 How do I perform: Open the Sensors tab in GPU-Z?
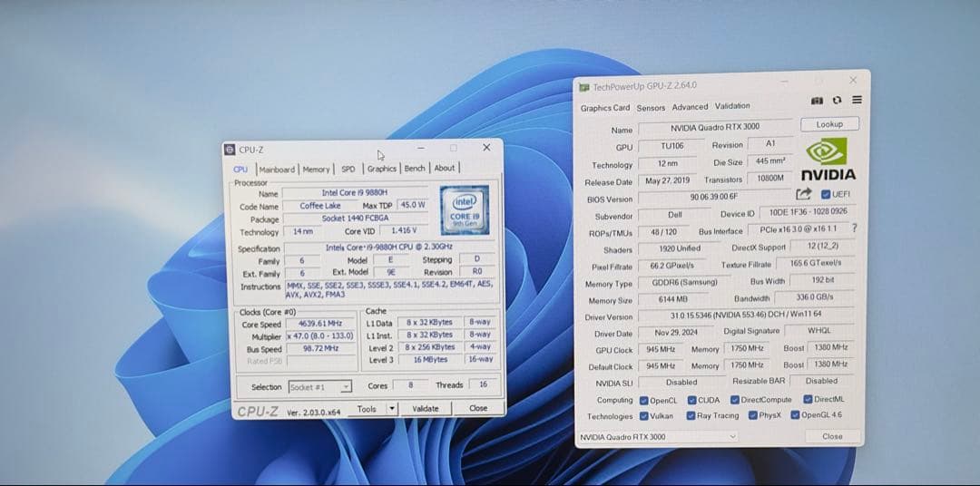click(x=651, y=108)
